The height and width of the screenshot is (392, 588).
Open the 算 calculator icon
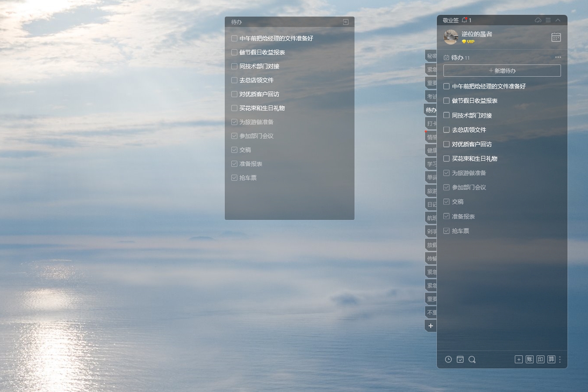coord(551,359)
